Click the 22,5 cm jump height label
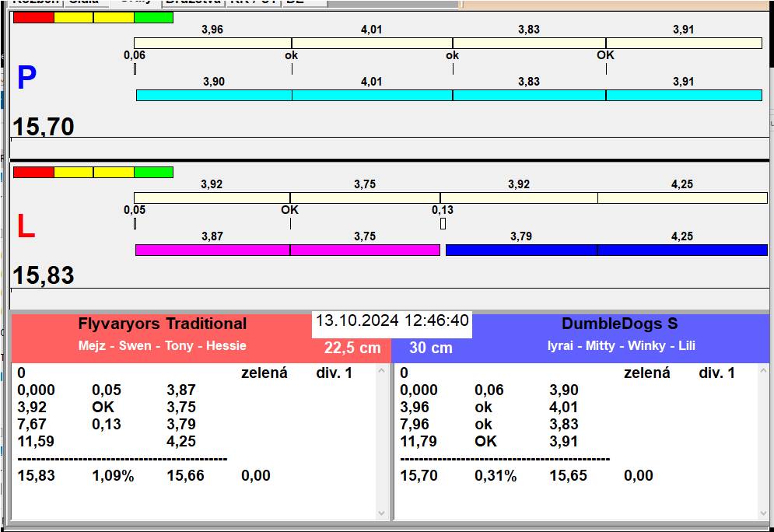The image size is (774, 532). (352, 348)
